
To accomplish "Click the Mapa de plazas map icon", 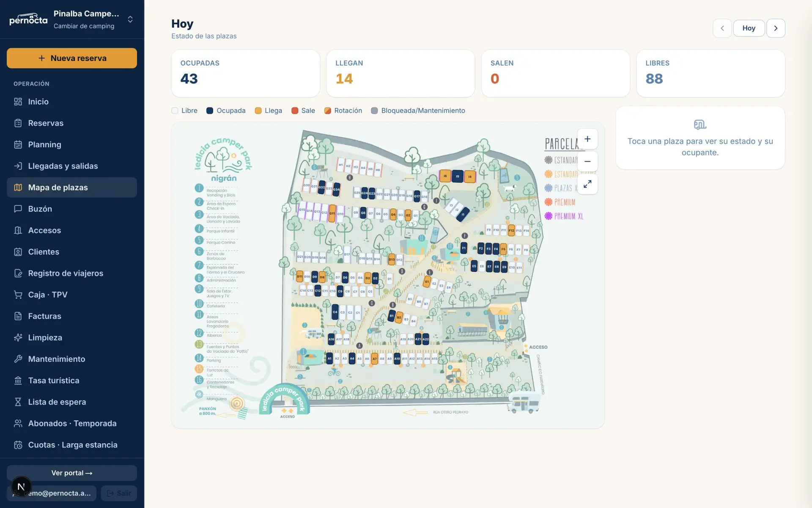I will (x=18, y=188).
